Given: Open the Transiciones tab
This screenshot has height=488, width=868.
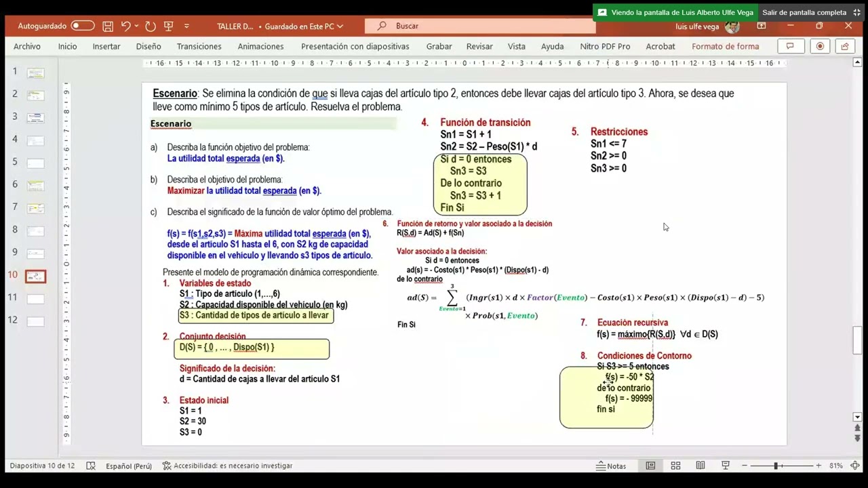Looking at the screenshot, I should [199, 46].
